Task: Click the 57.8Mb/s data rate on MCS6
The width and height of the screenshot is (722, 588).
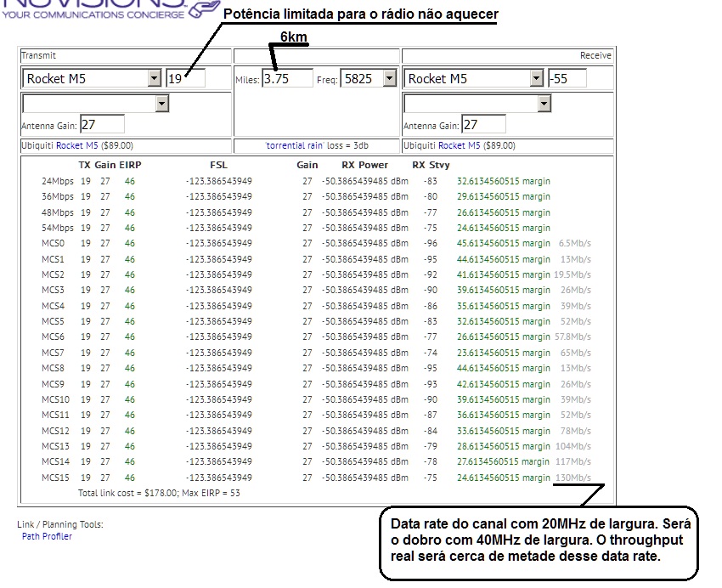Action: pos(573,336)
